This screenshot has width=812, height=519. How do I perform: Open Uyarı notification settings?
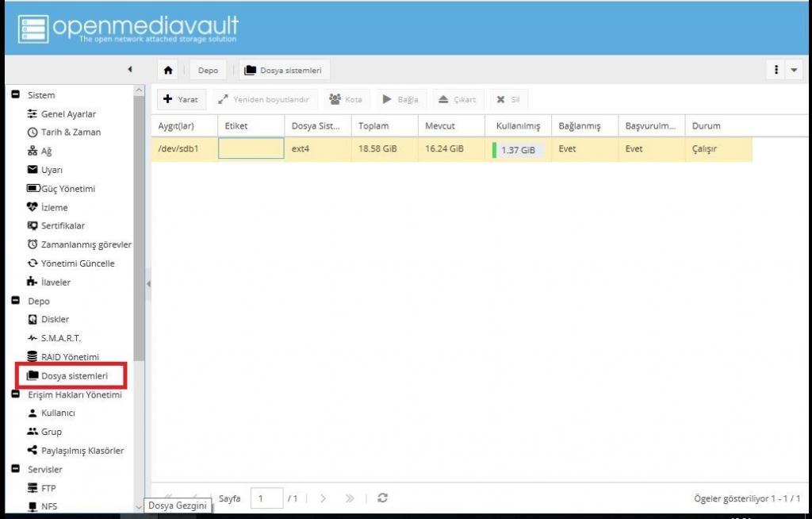(x=44, y=170)
